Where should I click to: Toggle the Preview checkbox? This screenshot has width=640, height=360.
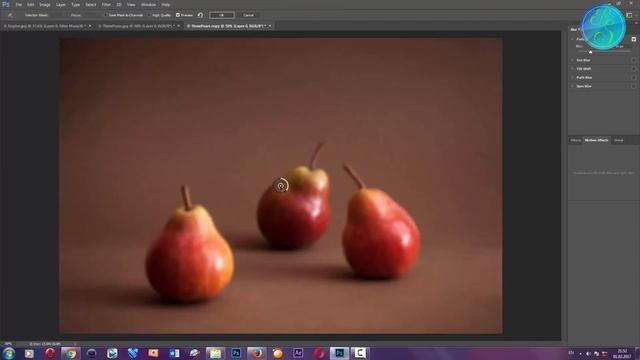tap(178, 15)
